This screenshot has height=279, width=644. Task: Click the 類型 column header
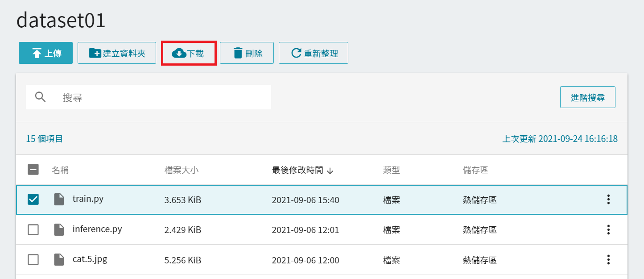tap(392, 170)
